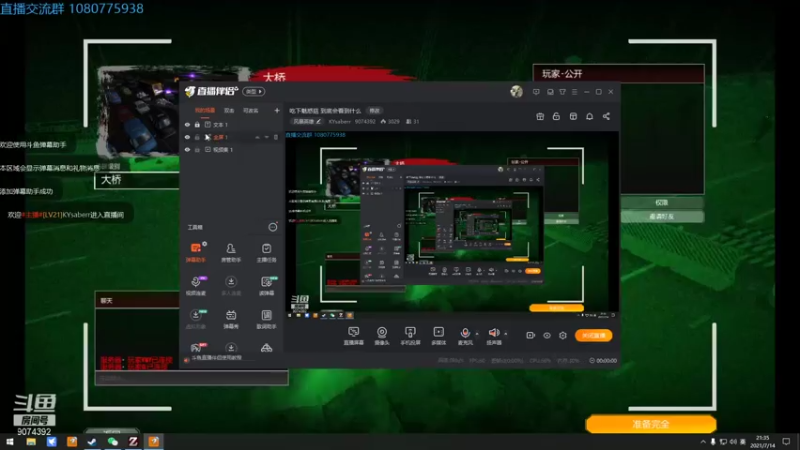Add a phone screen-cast source
The image size is (800, 450).
[x=410, y=336]
